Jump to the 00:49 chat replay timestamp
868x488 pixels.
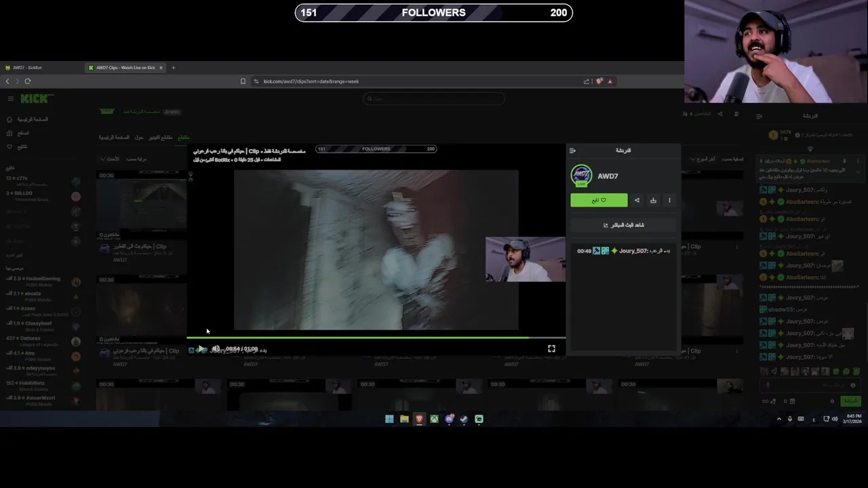(x=584, y=251)
